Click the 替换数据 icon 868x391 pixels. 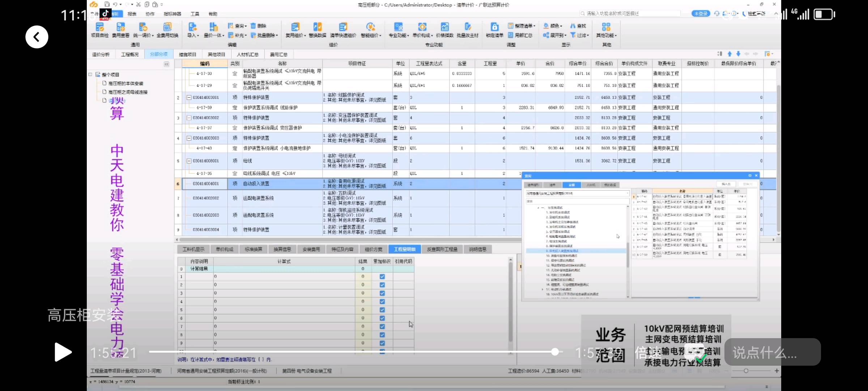click(318, 27)
